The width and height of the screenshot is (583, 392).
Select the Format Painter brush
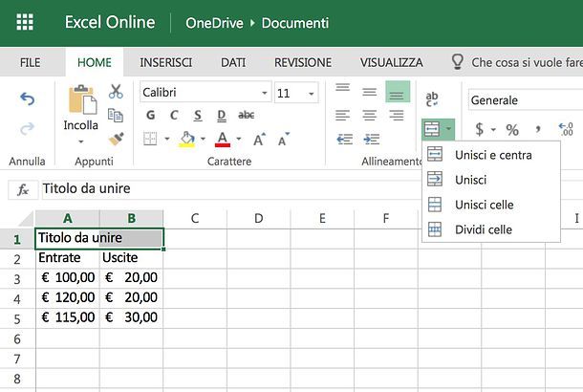pos(116,139)
